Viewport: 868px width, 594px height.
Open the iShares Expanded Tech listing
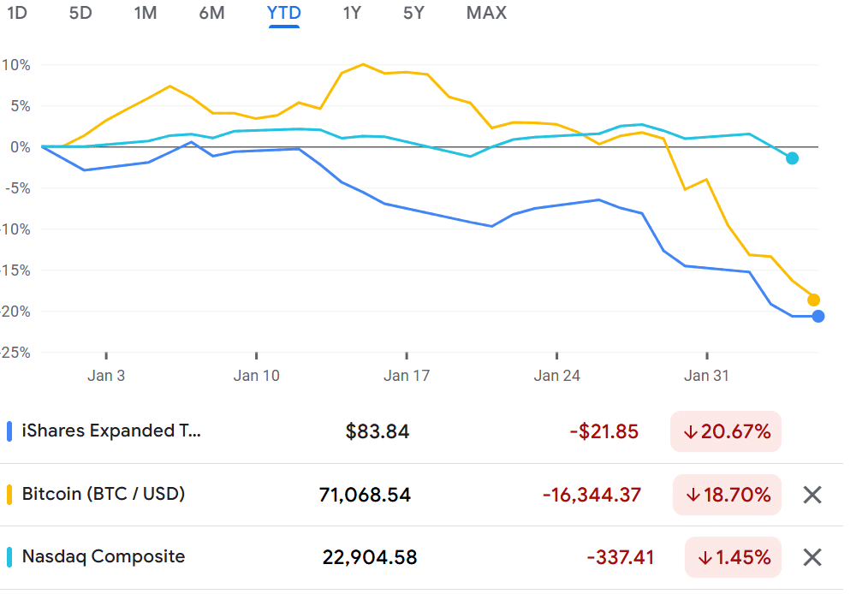click(x=111, y=431)
